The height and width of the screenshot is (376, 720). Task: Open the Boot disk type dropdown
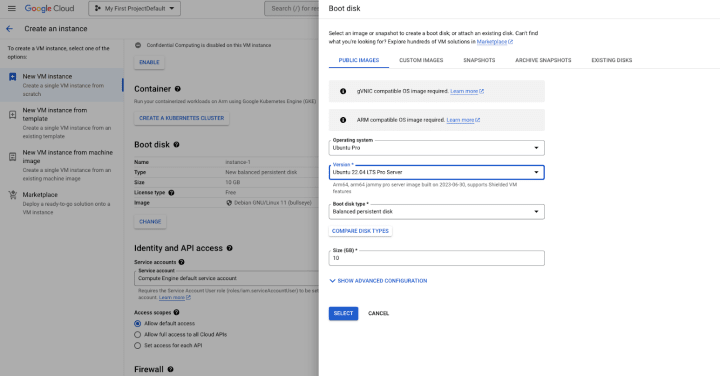(x=437, y=212)
